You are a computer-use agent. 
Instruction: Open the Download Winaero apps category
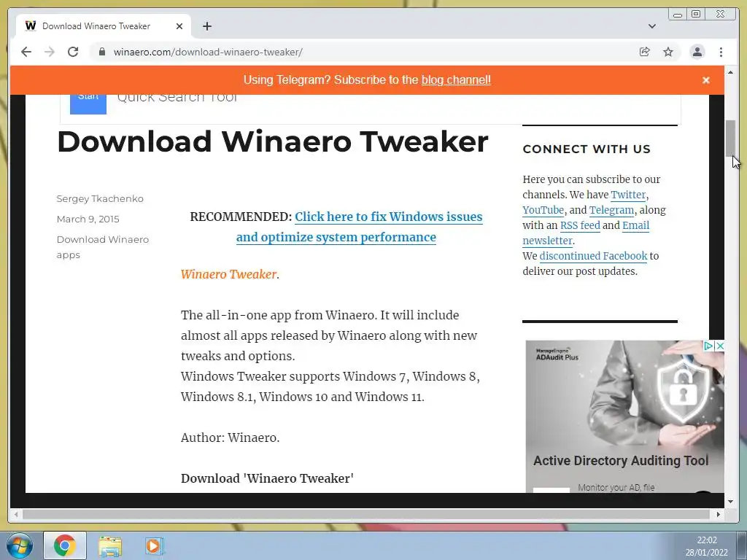click(x=102, y=247)
